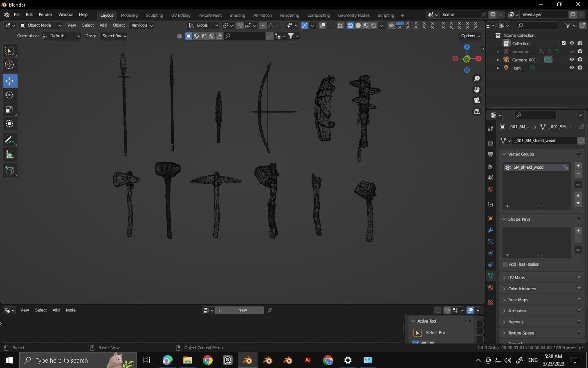The image size is (588, 368).
Task: Open the Add Cube tool
Action: point(9,170)
